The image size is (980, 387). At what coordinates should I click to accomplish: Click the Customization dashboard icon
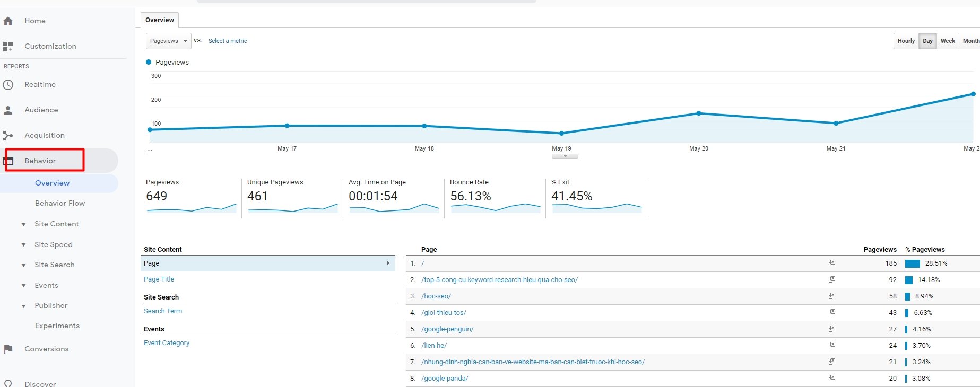click(8, 47)
